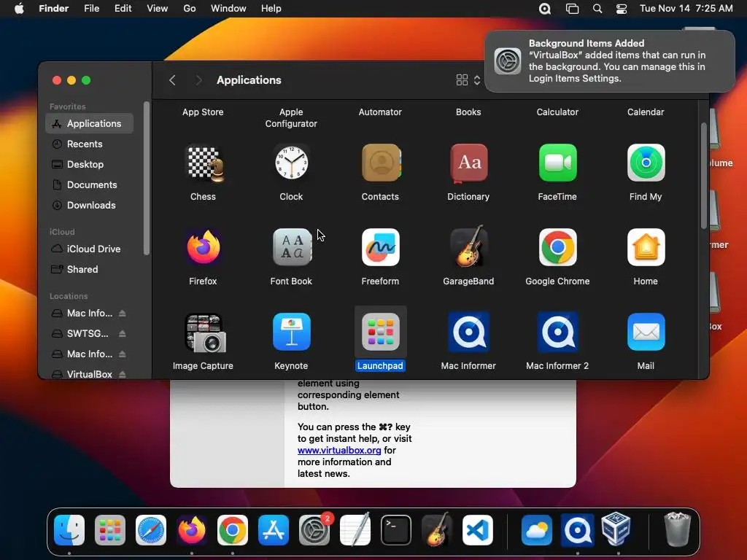This screenshot has width=747, height=560.
Task: Open the Keynote app icon
Action: coord(292,332)
